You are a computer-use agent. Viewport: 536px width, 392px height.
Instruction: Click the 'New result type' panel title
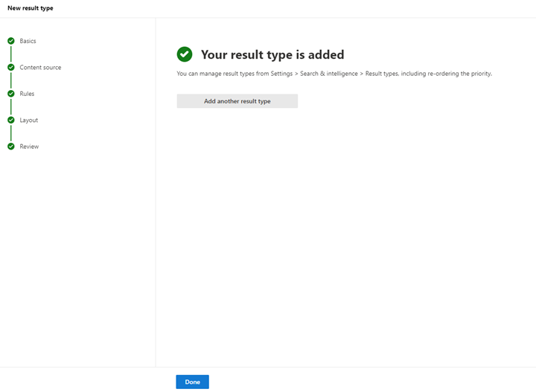[x=31, y=8]
